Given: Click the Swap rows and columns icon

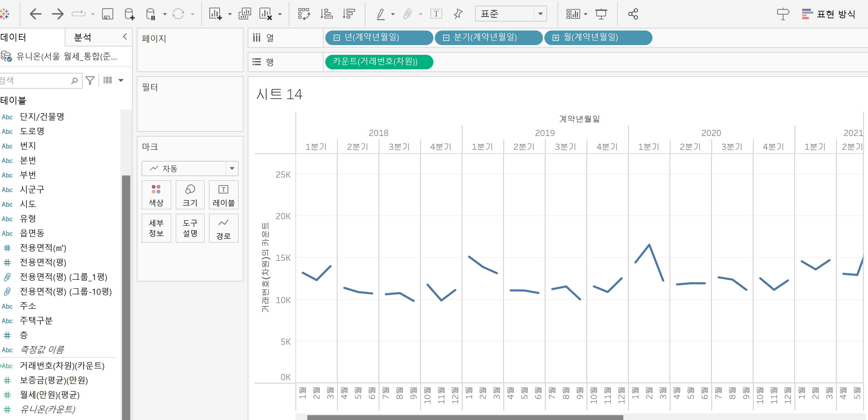Looking at the screenshot, I should [x=304, y=14].
